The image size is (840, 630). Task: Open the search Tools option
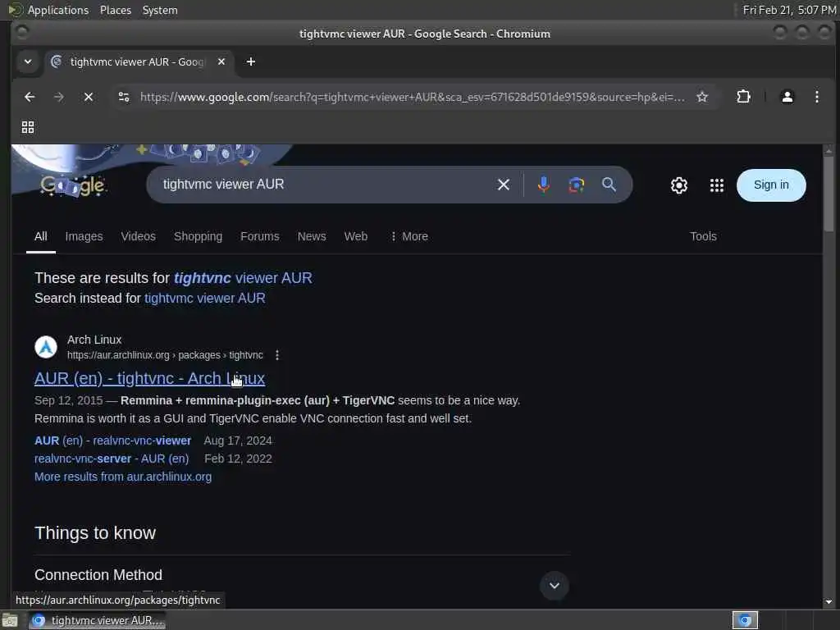coord(703,236)
